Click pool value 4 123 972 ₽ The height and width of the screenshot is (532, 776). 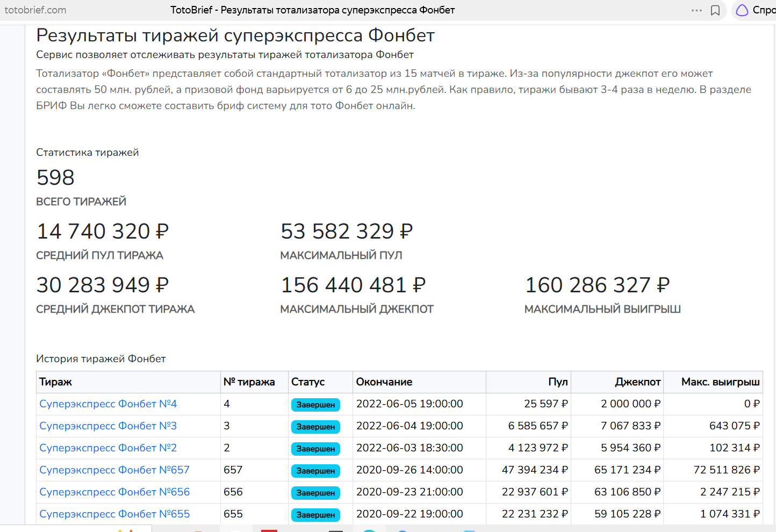[x=538, y=448]
